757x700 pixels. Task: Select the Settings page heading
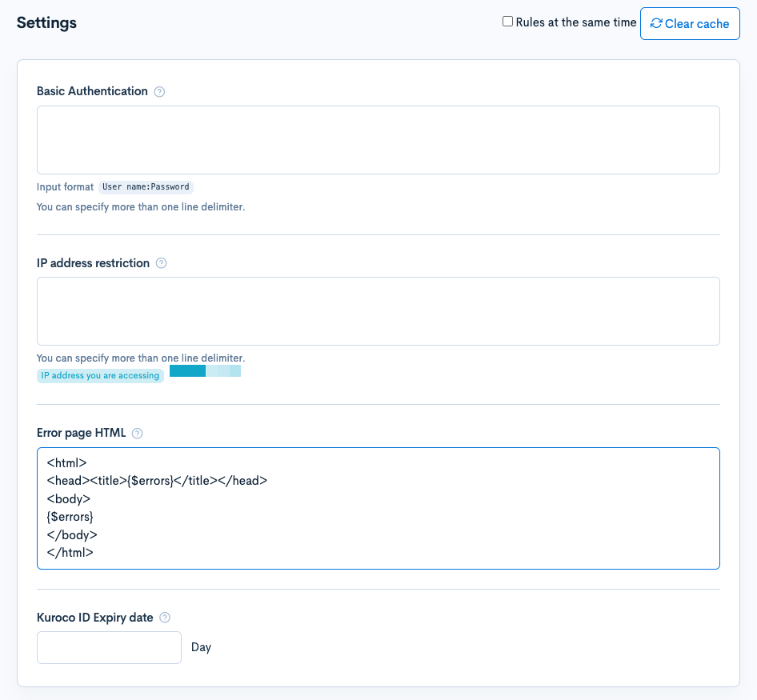pyautogui.click(x=46, y=23)
